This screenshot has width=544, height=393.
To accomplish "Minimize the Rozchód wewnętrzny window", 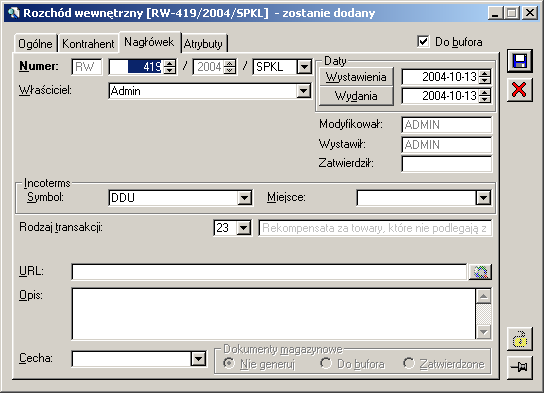I will [495, 13].
